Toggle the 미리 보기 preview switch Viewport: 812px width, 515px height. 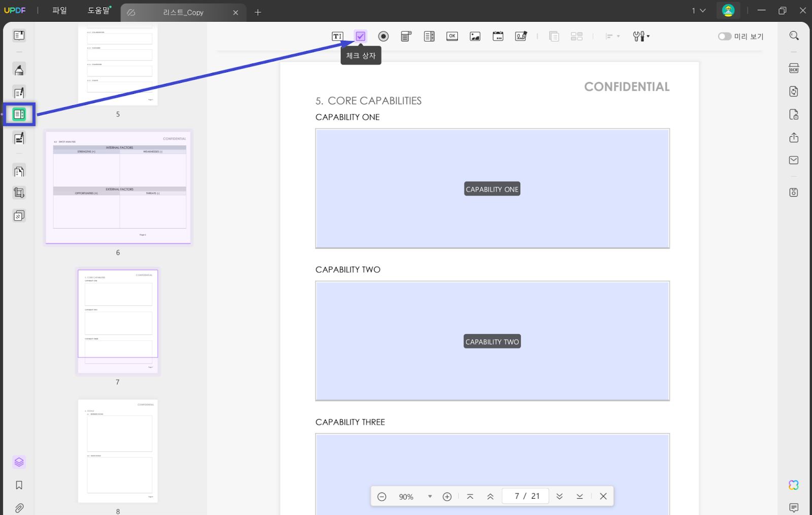(x=725, y=37)
